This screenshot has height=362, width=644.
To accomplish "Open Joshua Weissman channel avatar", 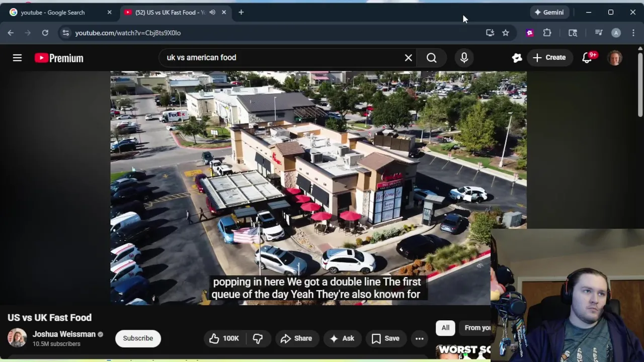I will 17,338.
